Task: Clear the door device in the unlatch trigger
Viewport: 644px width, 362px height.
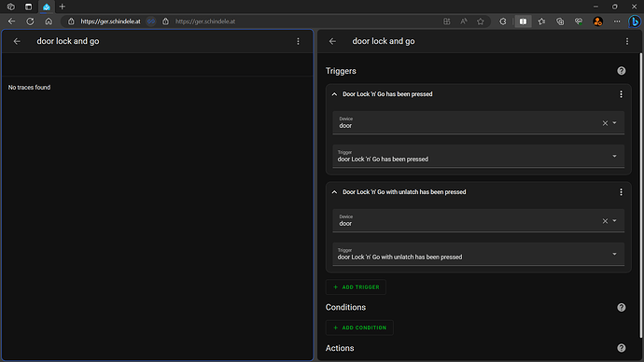Action: point(605,221)
